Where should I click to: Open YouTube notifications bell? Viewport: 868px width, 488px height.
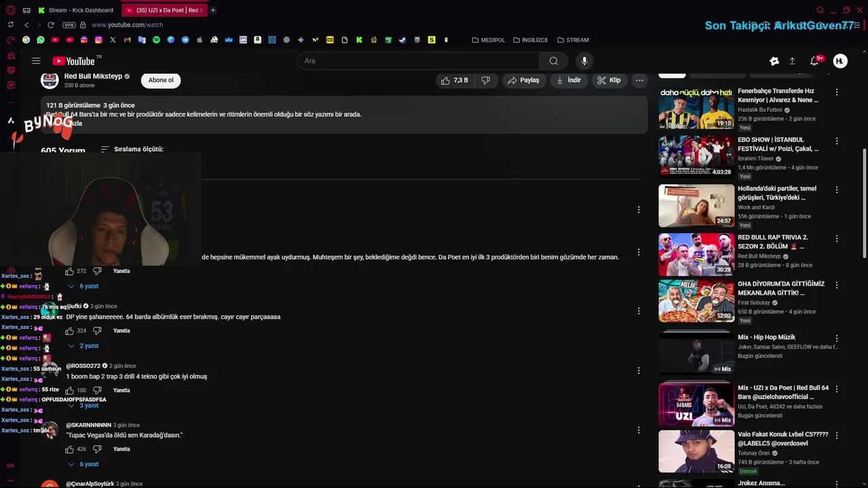(x=814, y=61)
